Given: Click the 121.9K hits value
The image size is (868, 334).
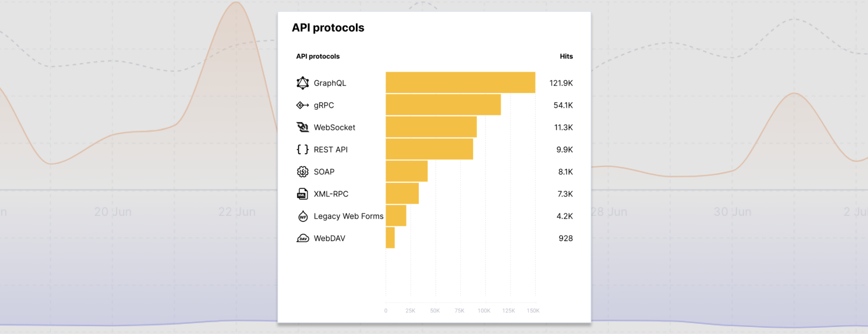Looking at the screenshot, I should coord(561,83).
